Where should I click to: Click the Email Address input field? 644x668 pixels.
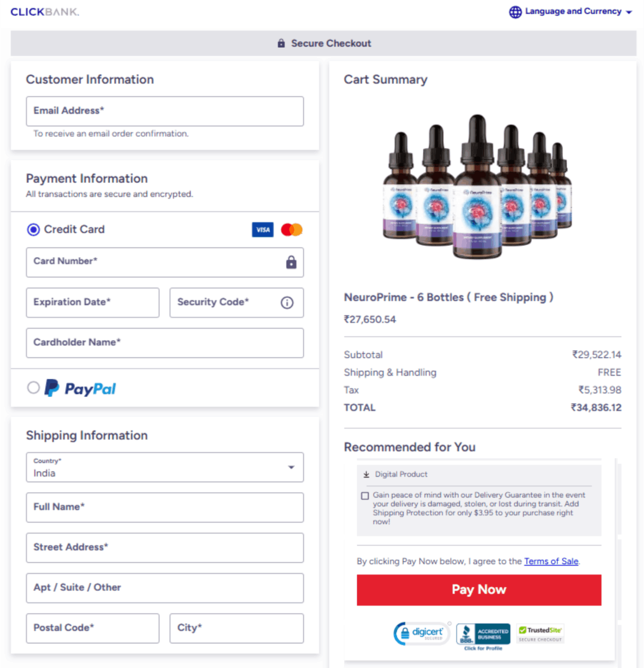pos(165,111)
